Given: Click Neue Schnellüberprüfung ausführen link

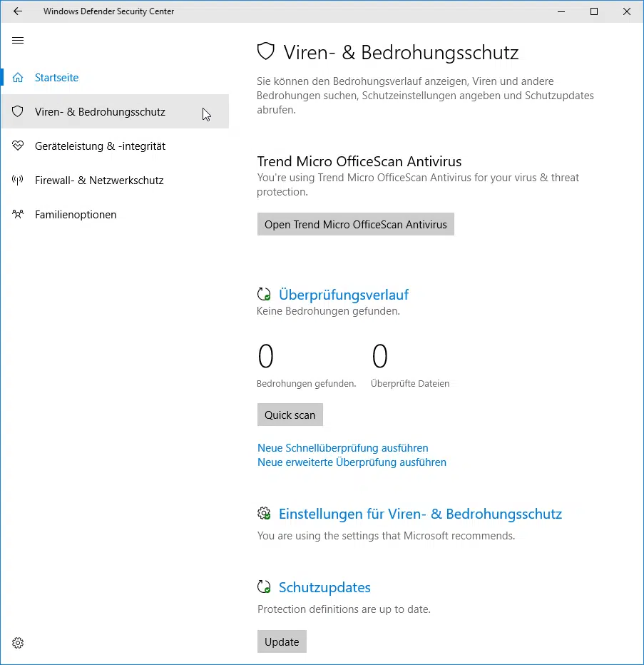Looking at the screenshot, I should click(x=342, y=448).
